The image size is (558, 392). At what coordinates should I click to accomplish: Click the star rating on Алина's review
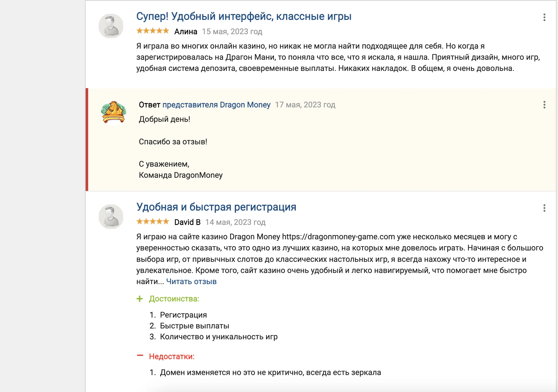153,31
